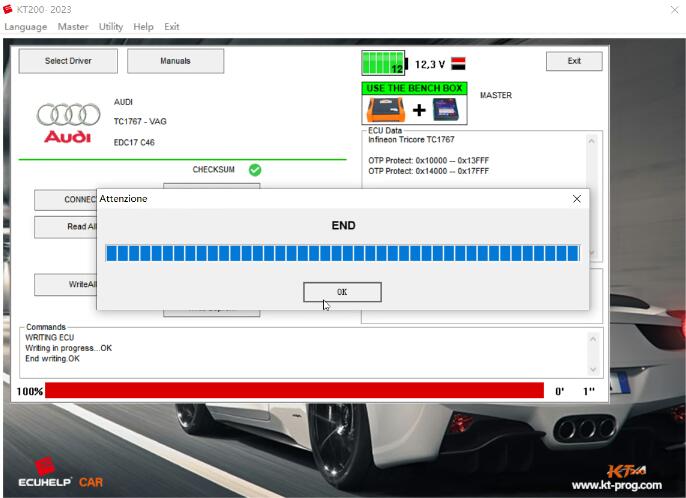Click OTP Protect 0x10000 -- 0x13FFF line
Viewport: 686px width, 498px height.
point(428,161)
